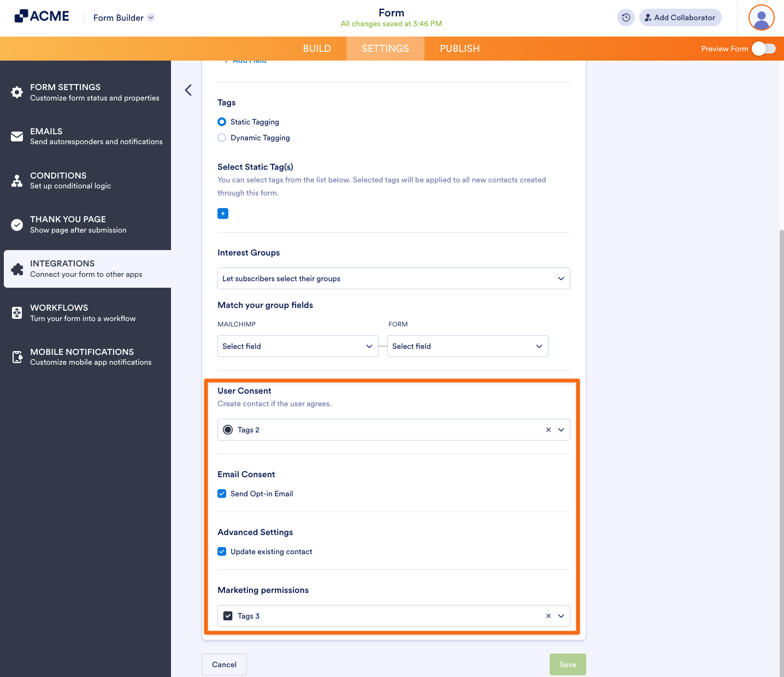Screen dimensions: 784x677
Task: Click the profile avatar icon
Action: [x=761, y=17]
